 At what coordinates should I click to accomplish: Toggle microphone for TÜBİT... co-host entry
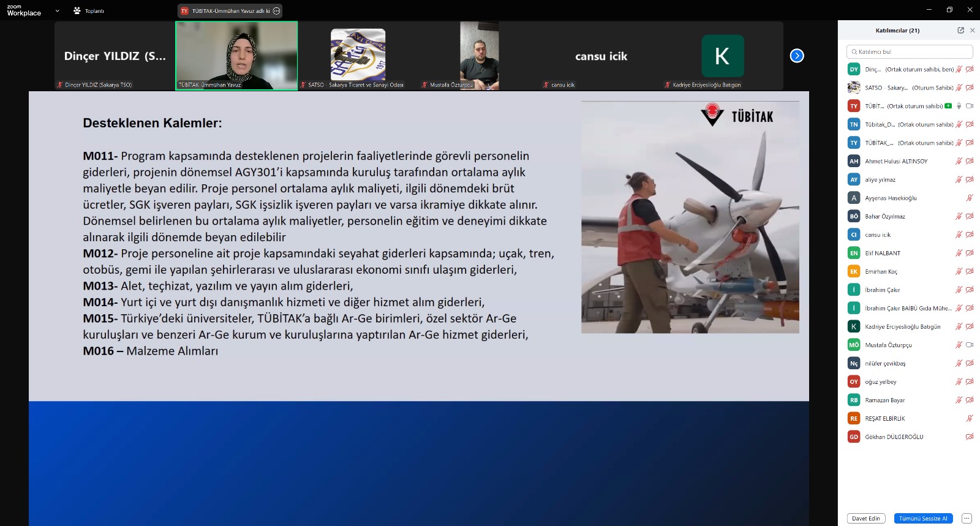pyautogui.click(x=959, y=106)
